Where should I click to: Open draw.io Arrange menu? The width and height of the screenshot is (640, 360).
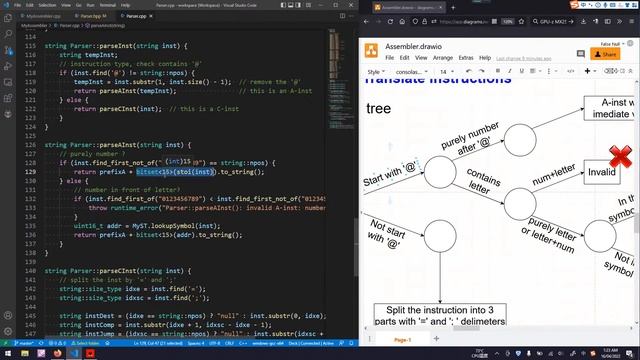[x=443, y=58]
